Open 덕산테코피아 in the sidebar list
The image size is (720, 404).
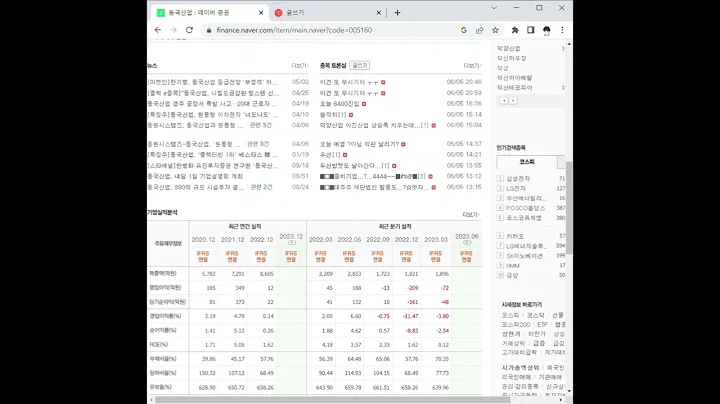[x=514, y=88]
